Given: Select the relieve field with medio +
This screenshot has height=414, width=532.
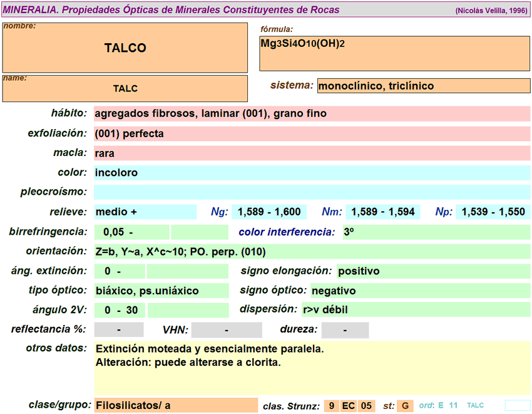Looking at the screenshot, I should [145, 212].
